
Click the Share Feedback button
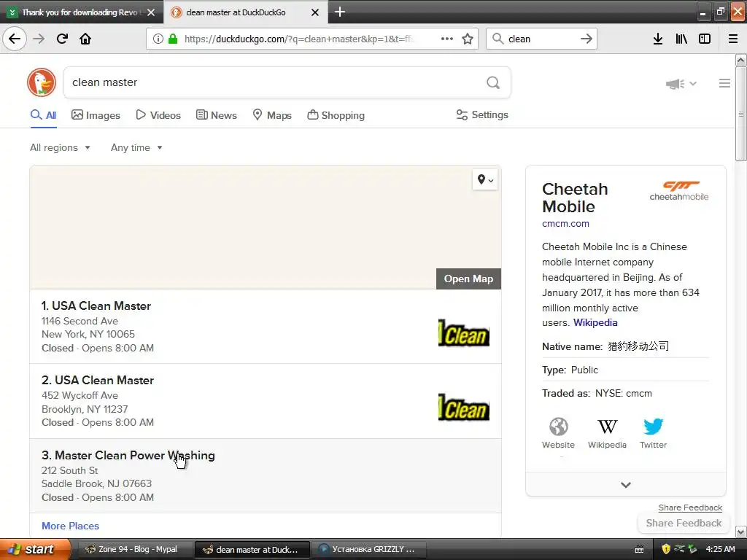pos(684,523)
